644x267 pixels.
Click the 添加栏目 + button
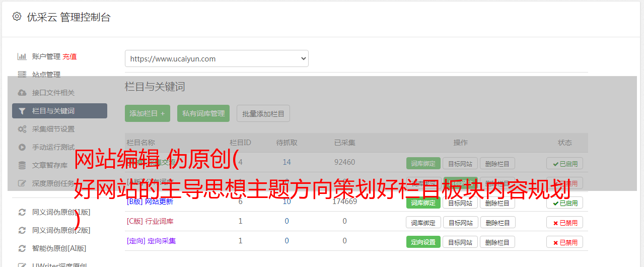(x=148, y=113)
